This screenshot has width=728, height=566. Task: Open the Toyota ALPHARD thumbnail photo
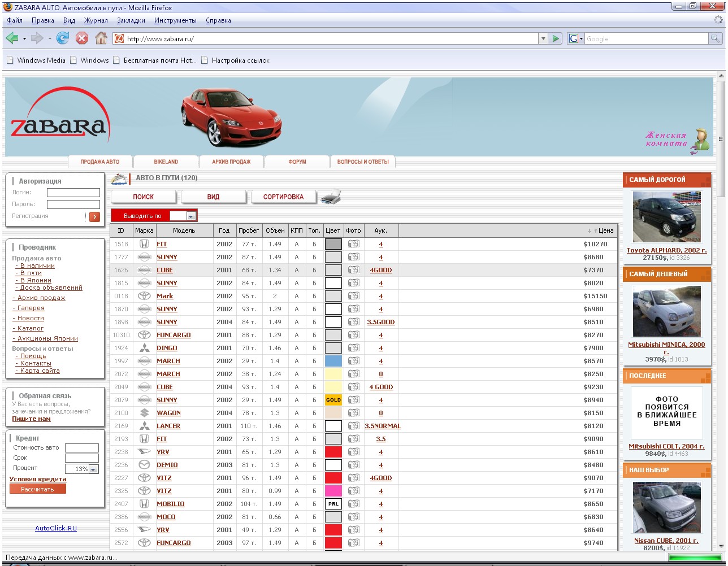click(666, 217)
